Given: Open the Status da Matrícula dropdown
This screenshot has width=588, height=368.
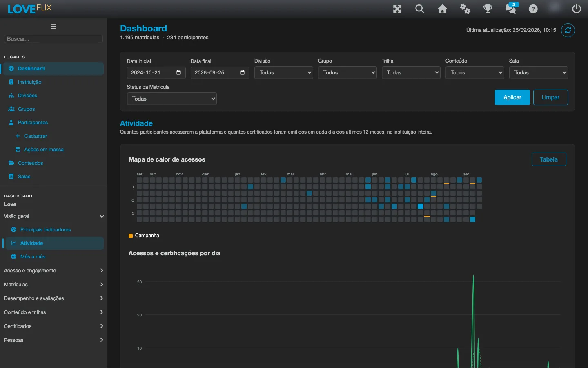Looking at the screenshot, I should pyautogui.click(x=172, y=99).
